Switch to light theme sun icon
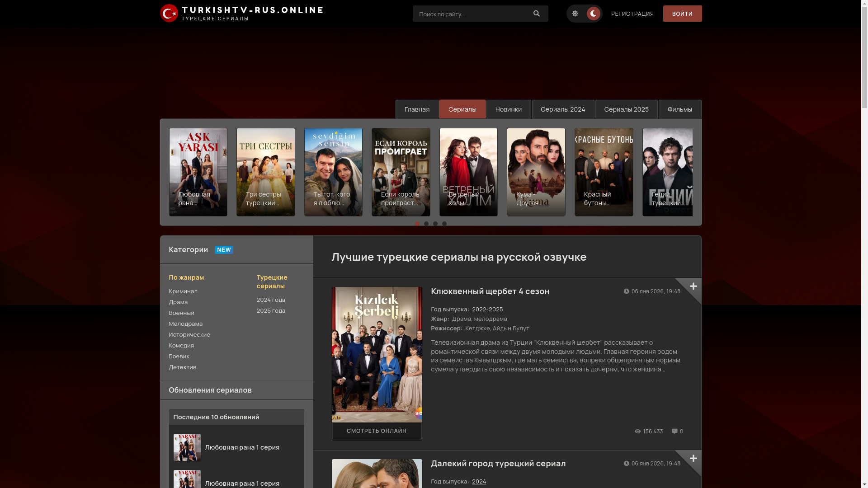 (575, 14)
